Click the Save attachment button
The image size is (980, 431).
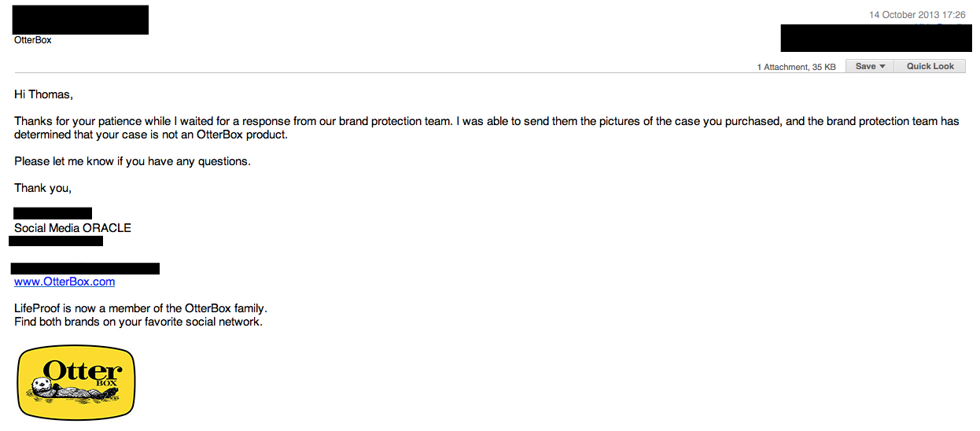[869, 67]
